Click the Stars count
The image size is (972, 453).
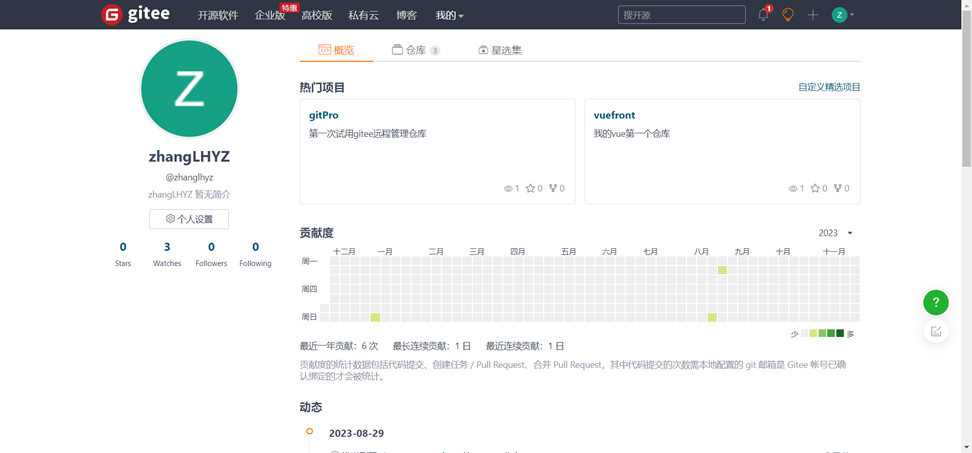[123, 247]
